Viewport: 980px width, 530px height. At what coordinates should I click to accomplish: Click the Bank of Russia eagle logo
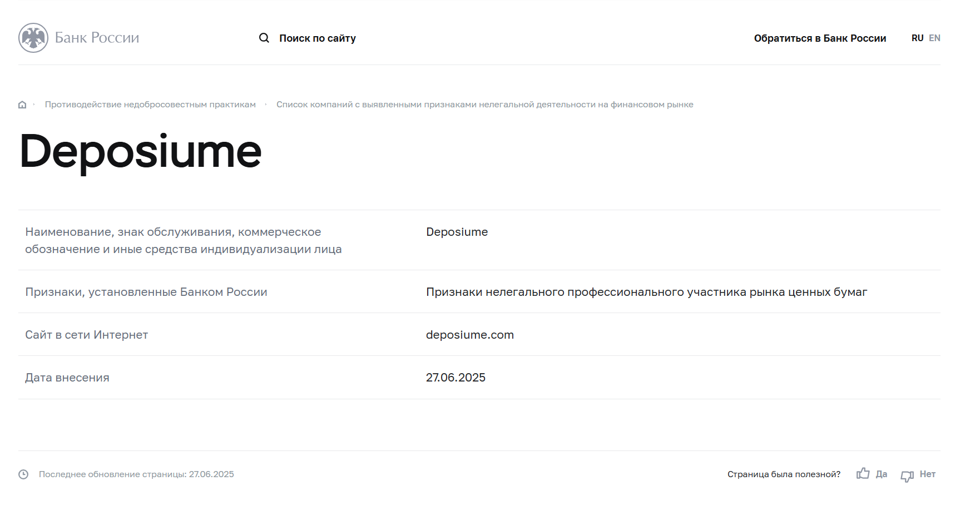[33, 38]
